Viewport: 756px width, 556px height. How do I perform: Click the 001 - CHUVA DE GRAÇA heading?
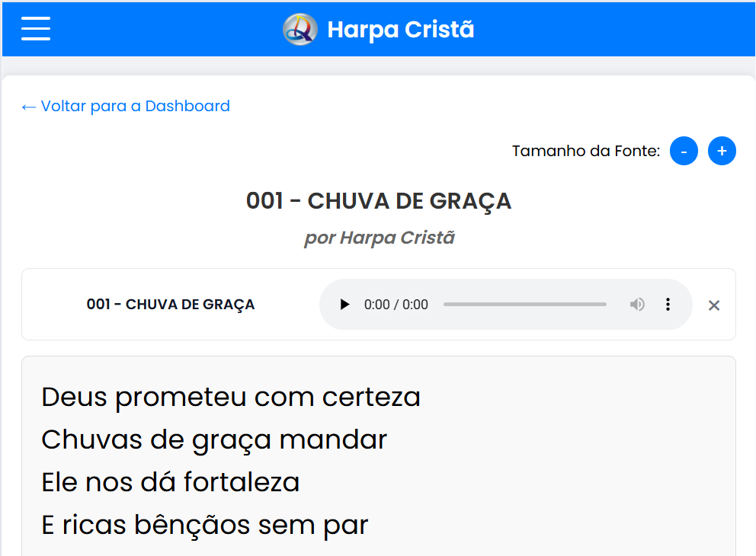379,201
